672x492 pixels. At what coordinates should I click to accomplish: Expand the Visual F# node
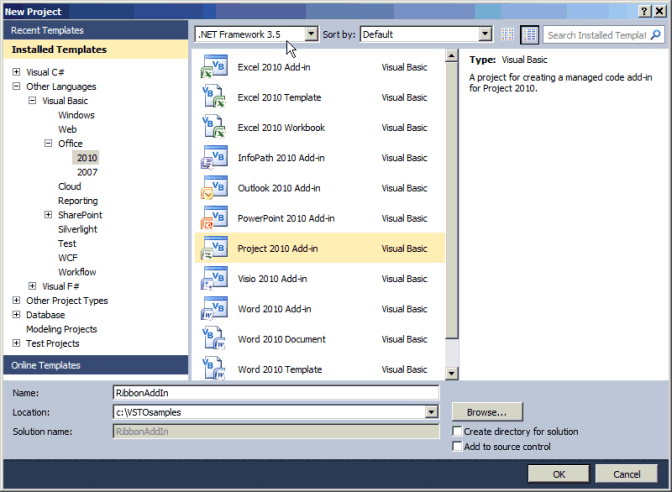[x=32, y=286]
